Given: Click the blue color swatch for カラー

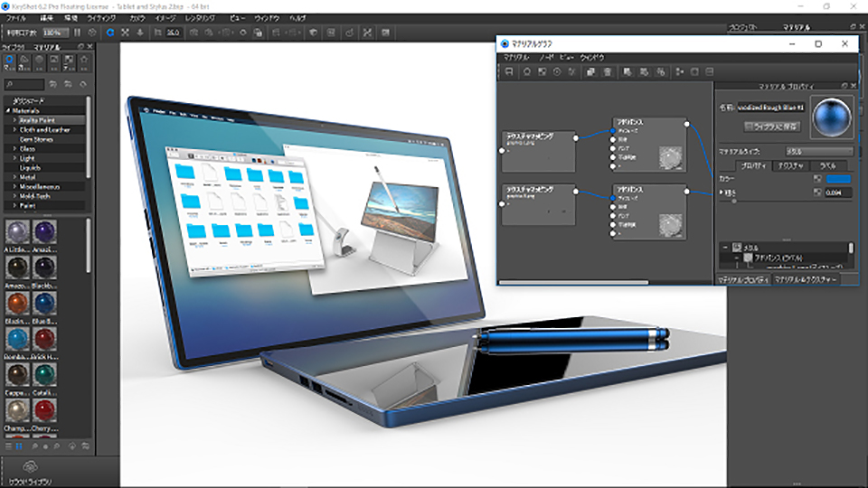Looking at the screenshot, I should (839, 179).
